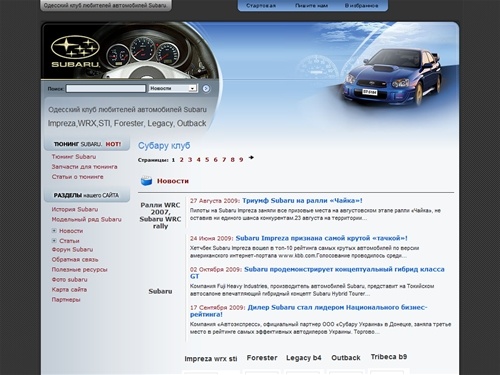Open Фото subaru link
Viewport: 500px width, 375px height.
tap(69, 279)
